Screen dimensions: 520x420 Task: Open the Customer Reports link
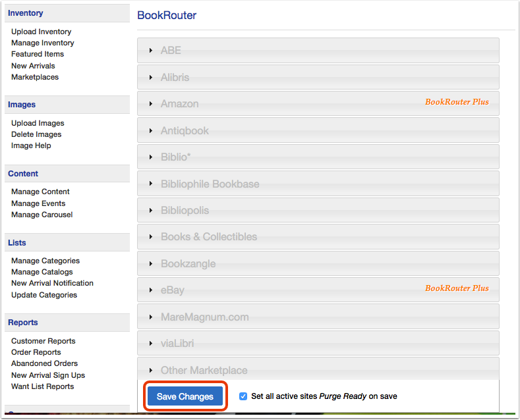(43, 341)
